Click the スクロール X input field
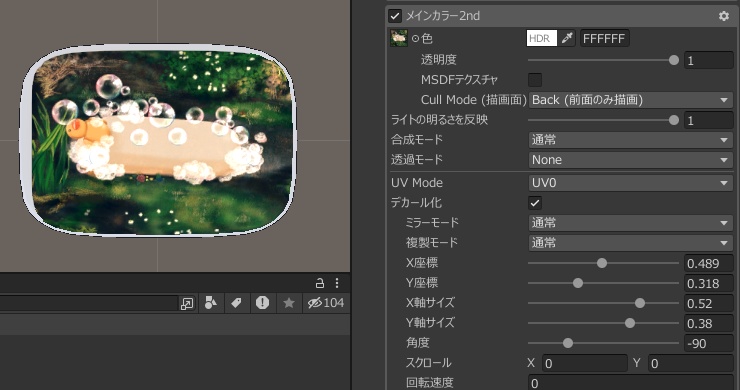740x390 pixels. 585,363
